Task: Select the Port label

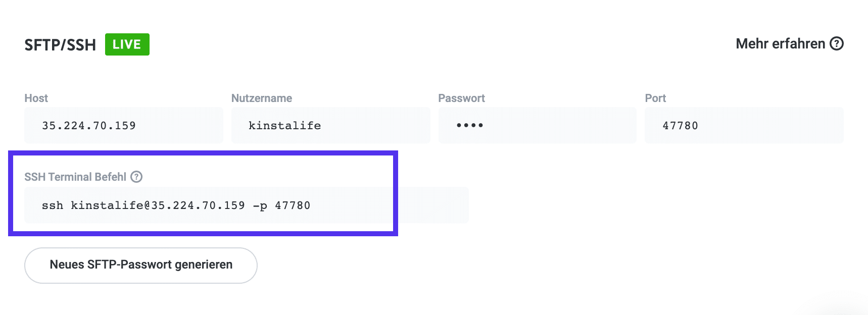Action: coord(655,98)
